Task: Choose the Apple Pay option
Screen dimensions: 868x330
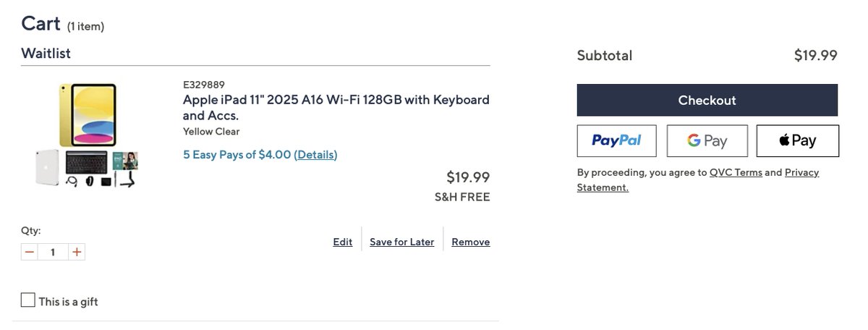Action: tap(797, 141)
